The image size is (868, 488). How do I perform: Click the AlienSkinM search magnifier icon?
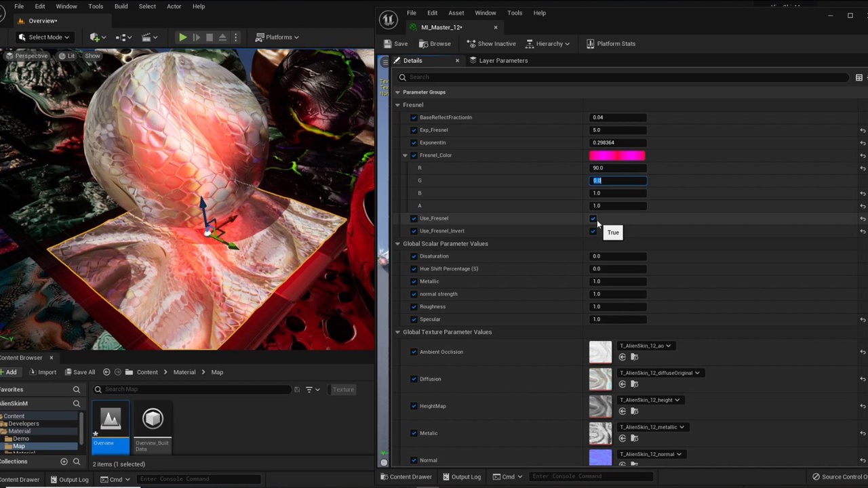coord(77,403)
